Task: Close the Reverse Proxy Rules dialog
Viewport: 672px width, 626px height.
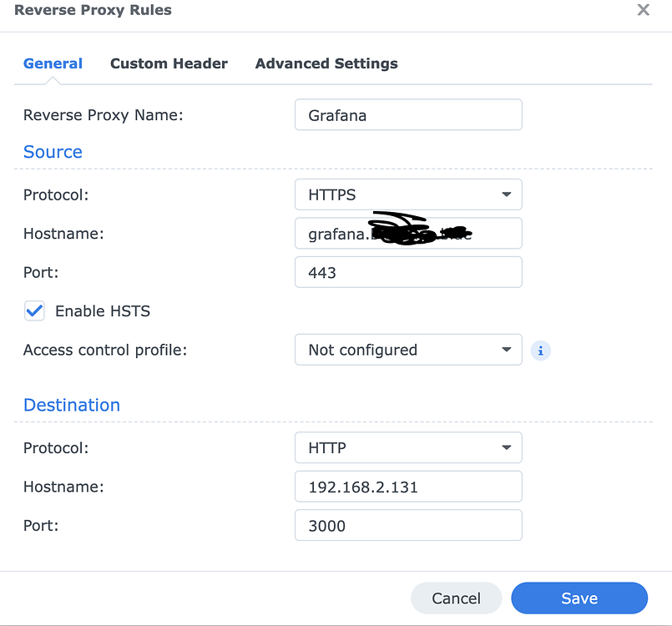Action: point(643,10)
